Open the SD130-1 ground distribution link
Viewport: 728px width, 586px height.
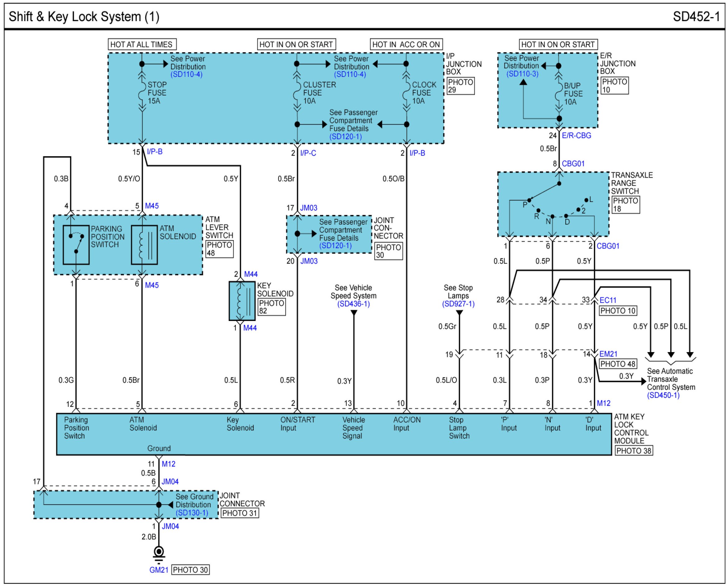tap(192, 513)
